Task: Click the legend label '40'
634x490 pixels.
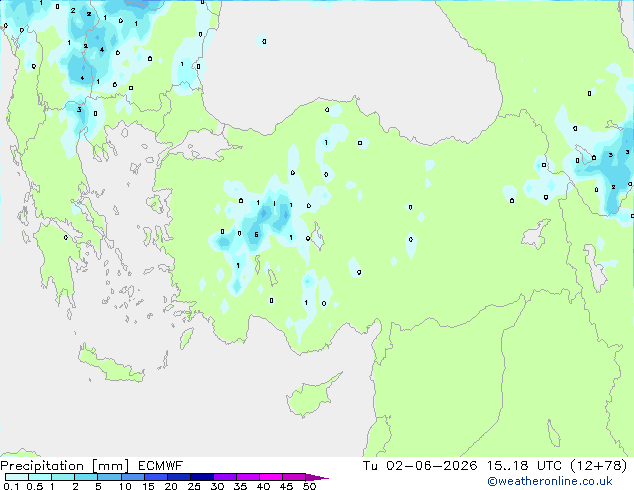Action: [263, 486]
